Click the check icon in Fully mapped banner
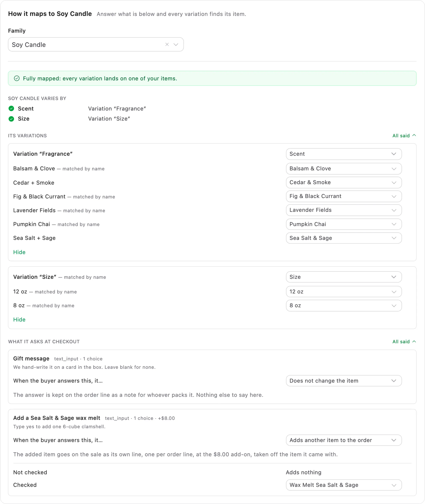This screenshot has width=425, height=504. (17, 78)
